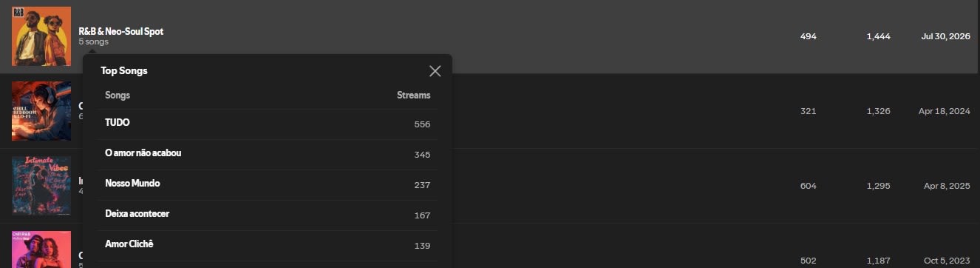Select the song O amor não acabou
Screen dimensions: 980x268
(268, 154)
